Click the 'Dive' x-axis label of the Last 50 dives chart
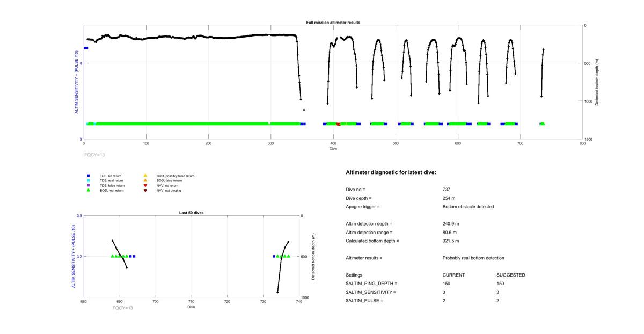This screenshot has width=644, height=334. coord(191,307)
